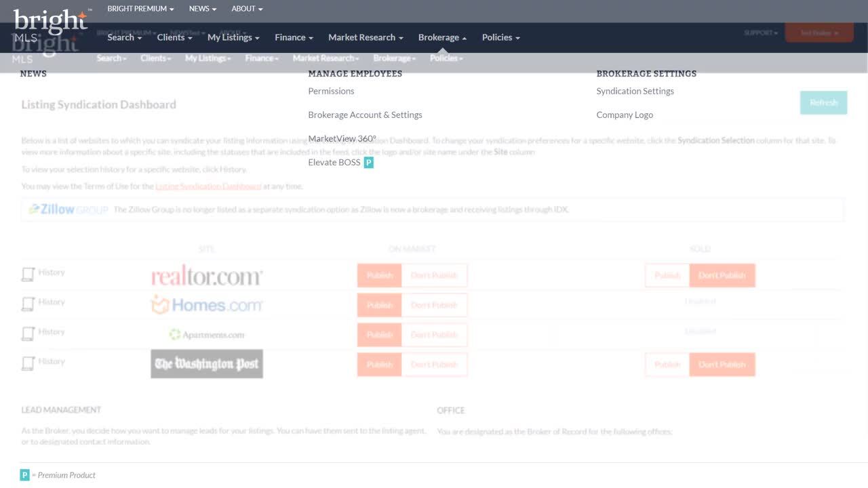868x488 pixels.
Task: Click the Homes.com logo
Action: click(x=207, y=305)
